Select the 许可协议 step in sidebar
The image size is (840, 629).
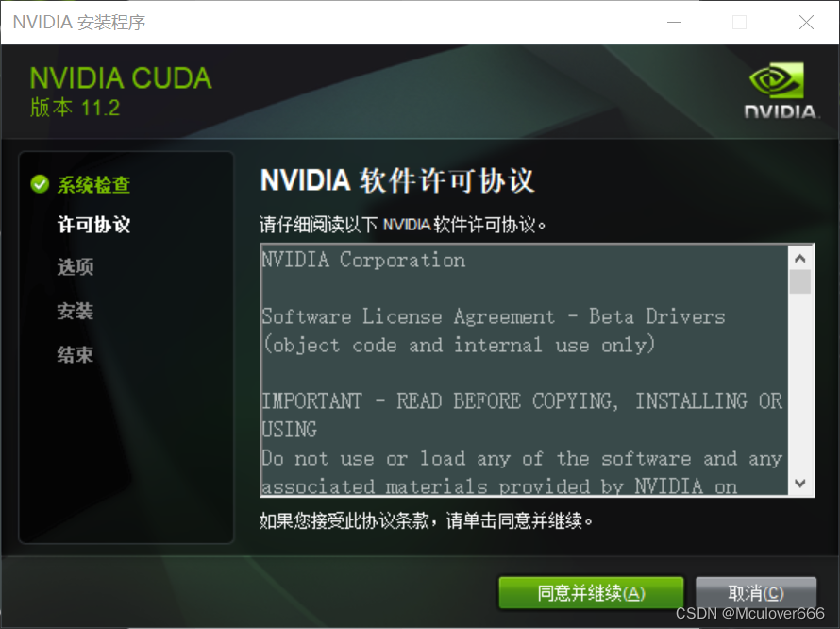[x=93, y=225]
